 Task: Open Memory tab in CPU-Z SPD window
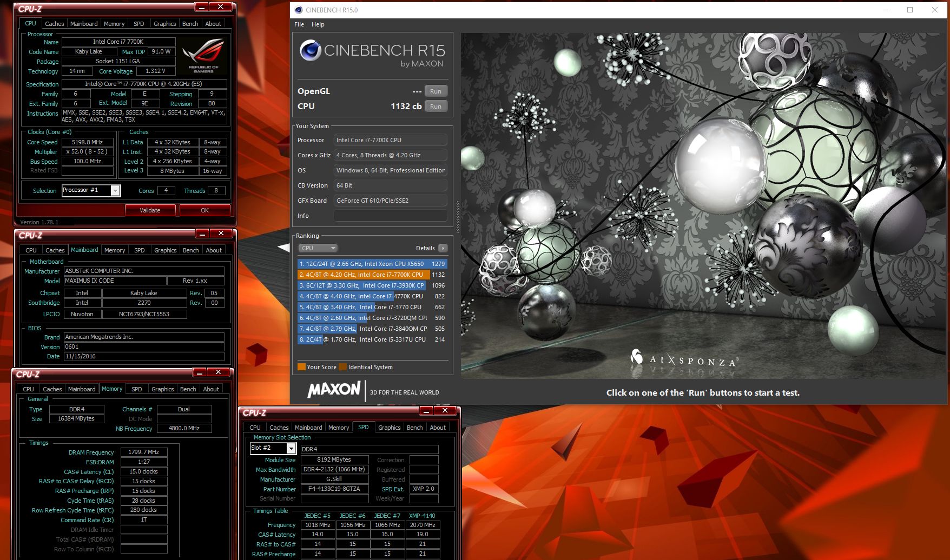point(339,428)
